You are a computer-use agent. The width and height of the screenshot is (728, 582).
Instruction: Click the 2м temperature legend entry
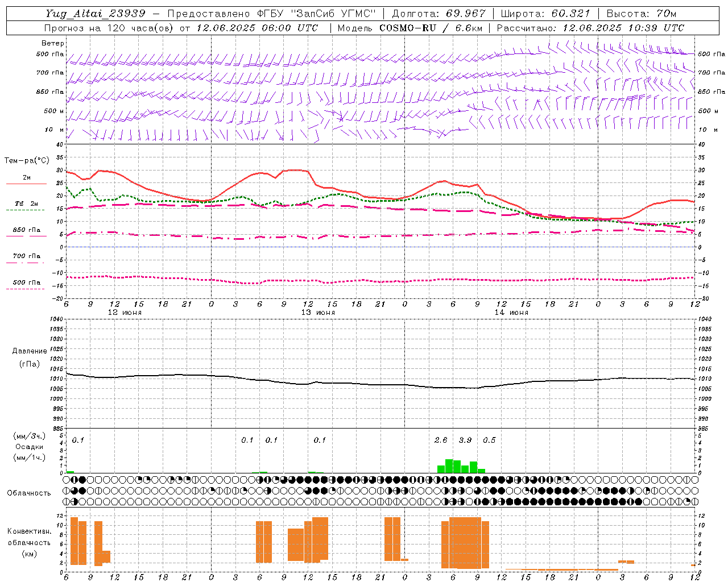point(27,178)
